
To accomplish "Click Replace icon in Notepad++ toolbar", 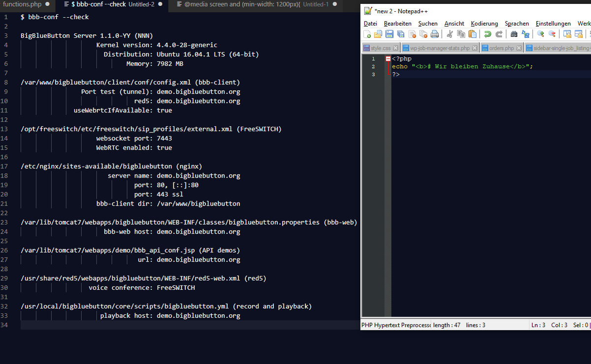I will pos(525,34).
